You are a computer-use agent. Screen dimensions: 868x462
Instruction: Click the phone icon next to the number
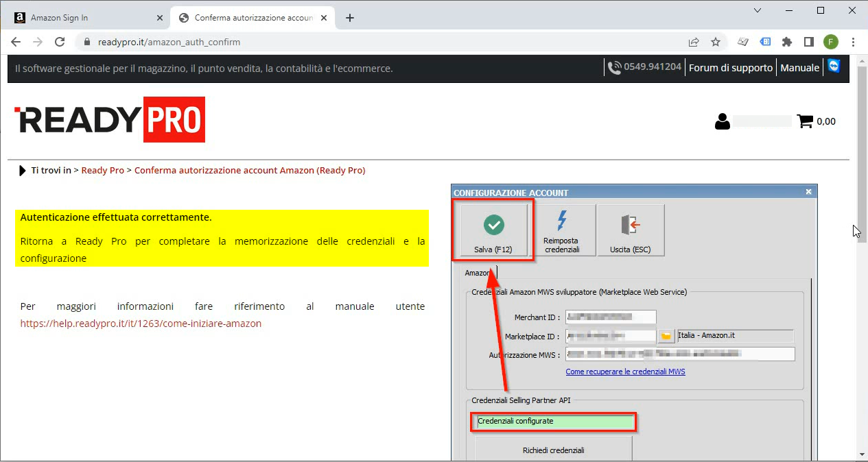coord(613,67)
